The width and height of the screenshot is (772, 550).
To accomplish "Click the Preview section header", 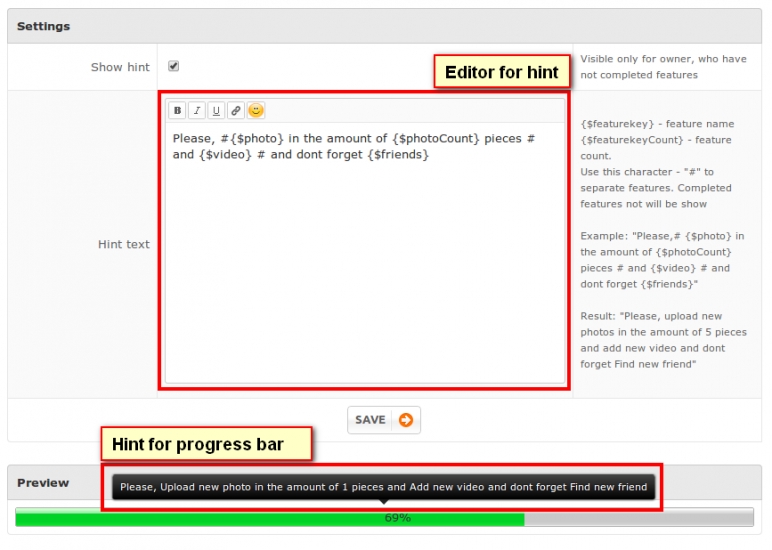I will pos(43,482).
